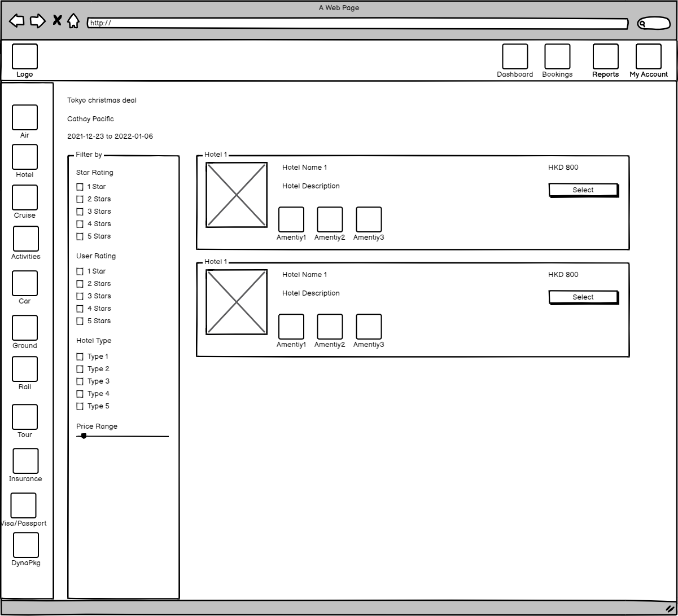
Task: Open the Activities sidebar icon
Action: [26, 239]
